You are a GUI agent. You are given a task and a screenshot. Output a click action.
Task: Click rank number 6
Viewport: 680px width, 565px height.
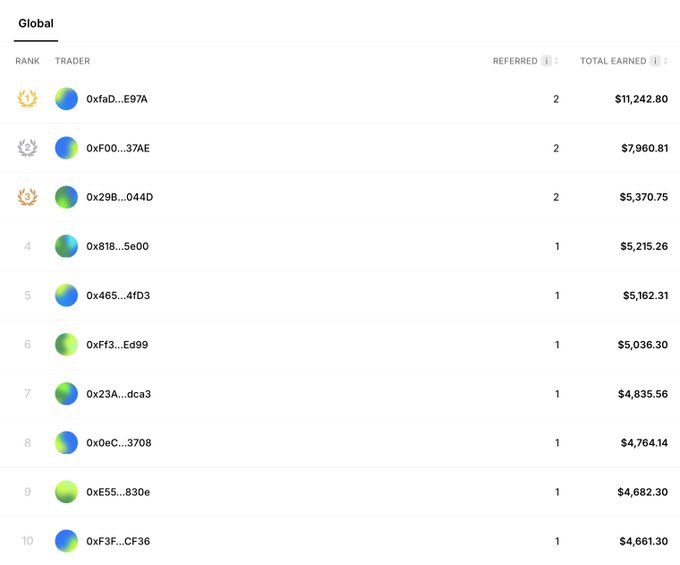27,344
